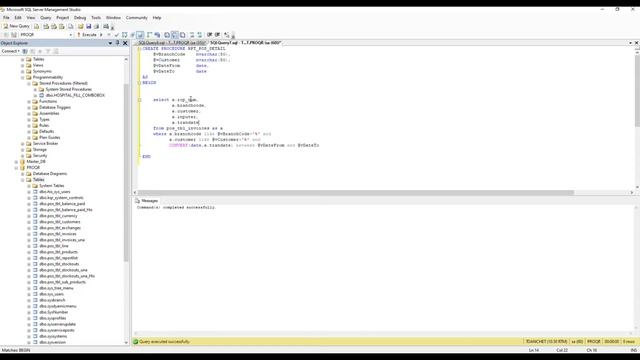Select table dbo.pos_tbl_balance_paid
This screenshot has height=360, width=640.
point(62,204)
